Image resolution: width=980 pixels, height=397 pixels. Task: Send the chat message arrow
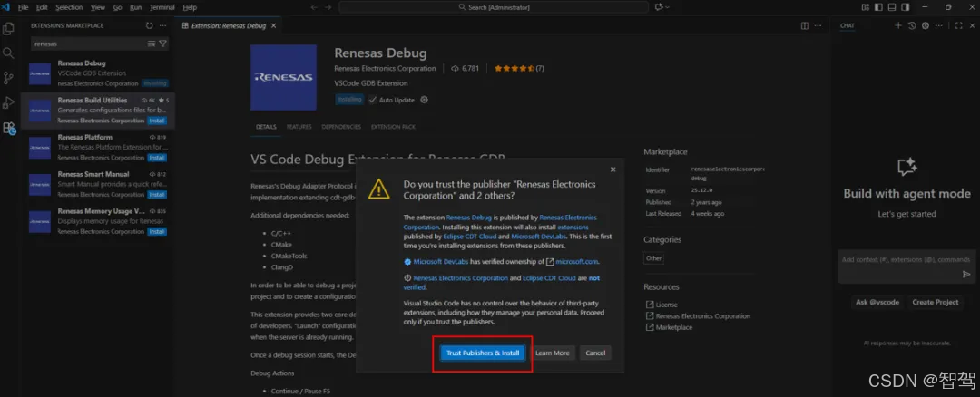[966, 274]
